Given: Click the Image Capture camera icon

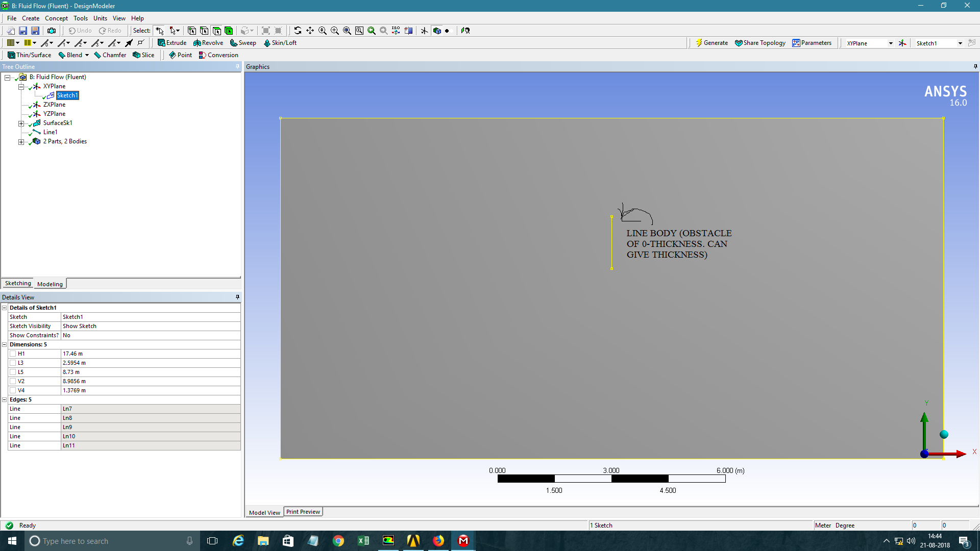Looking at the screenshot, I should pyautogui.click(x=52, y=31).
